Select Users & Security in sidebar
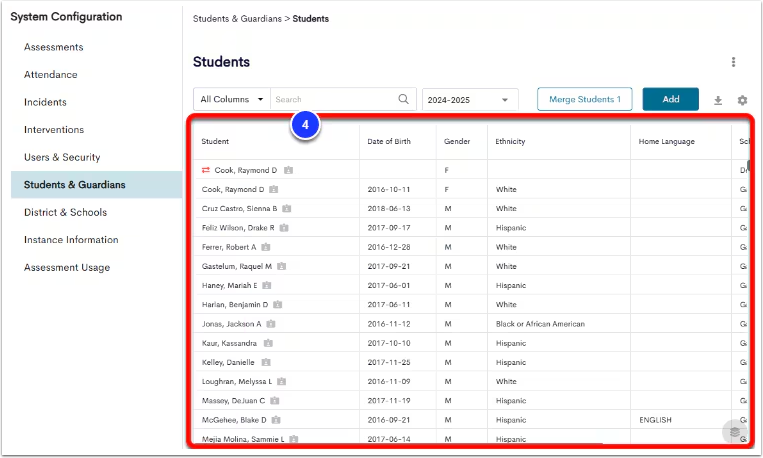 [x=62, y=157]
